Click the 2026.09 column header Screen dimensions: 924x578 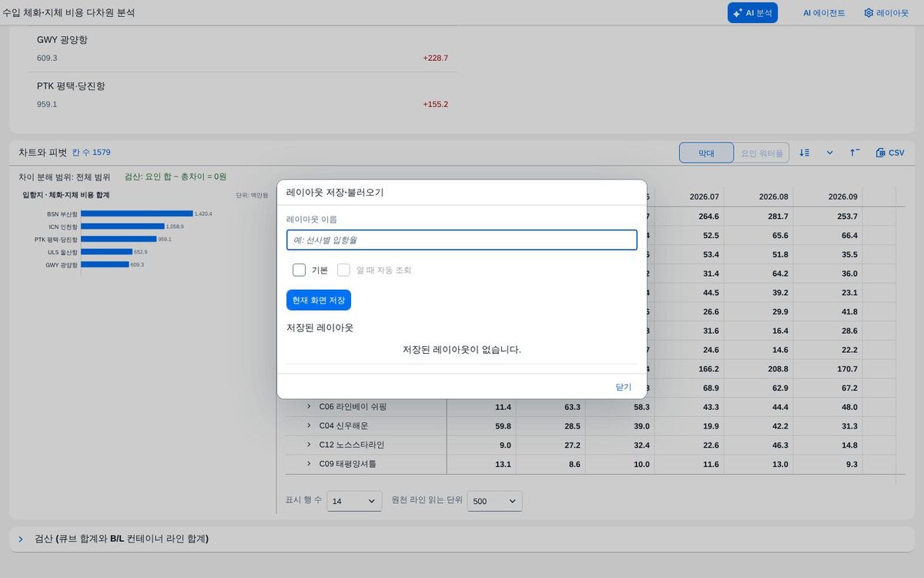tap(843, 197)
